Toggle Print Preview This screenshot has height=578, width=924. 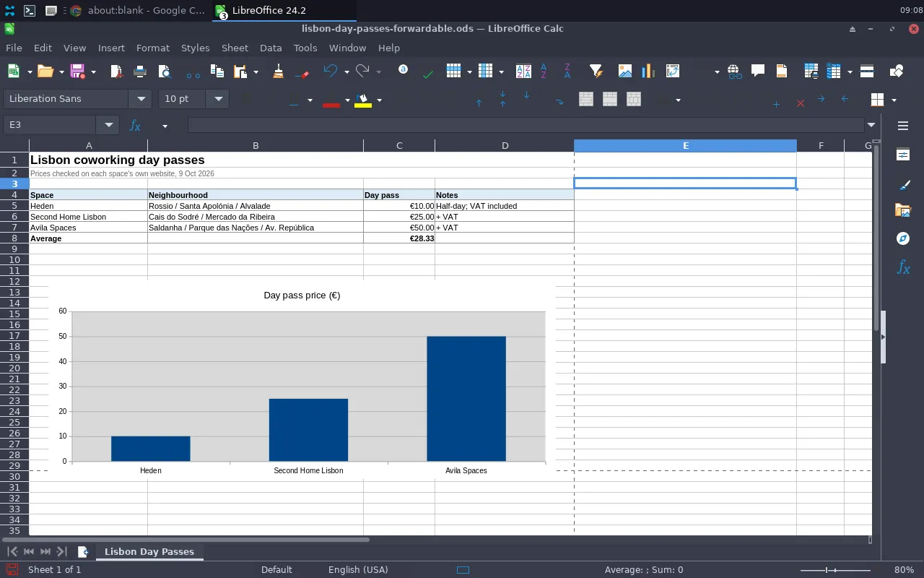click(x=164, y=71)
